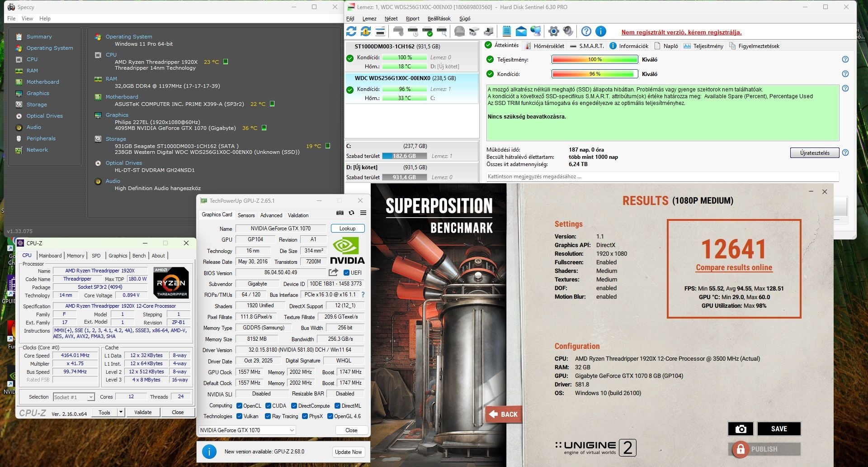The width and height of the screenshot is (868, 467).
Task: Click the Újratesztelés button
Action: tap(815, 152)
